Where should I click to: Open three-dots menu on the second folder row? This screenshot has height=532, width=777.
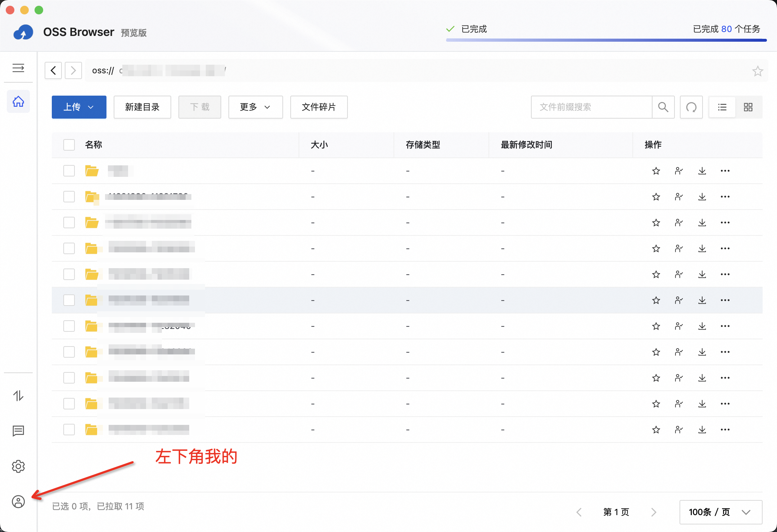[725, 197]
